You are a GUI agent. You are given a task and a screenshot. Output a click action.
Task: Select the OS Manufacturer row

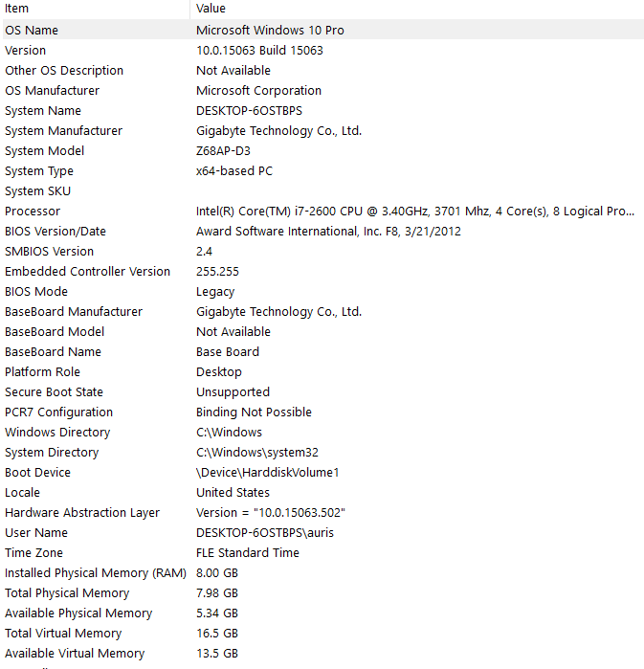click(x=323, y=91)
